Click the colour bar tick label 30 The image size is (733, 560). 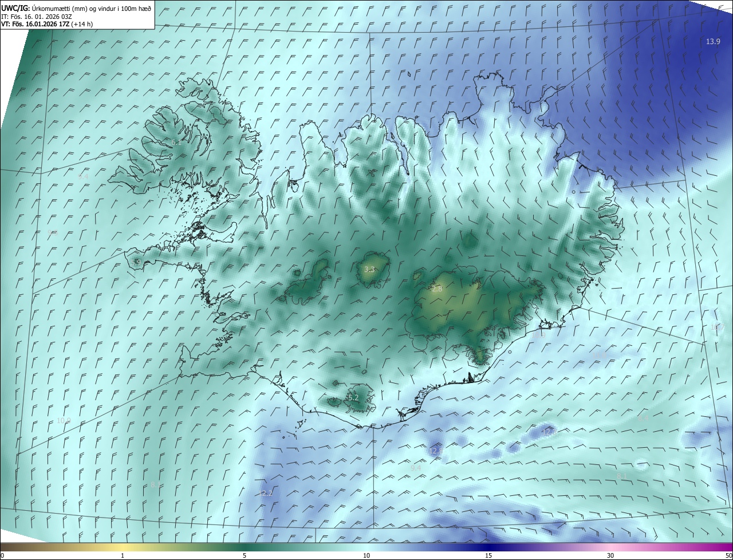click(610, 555)
